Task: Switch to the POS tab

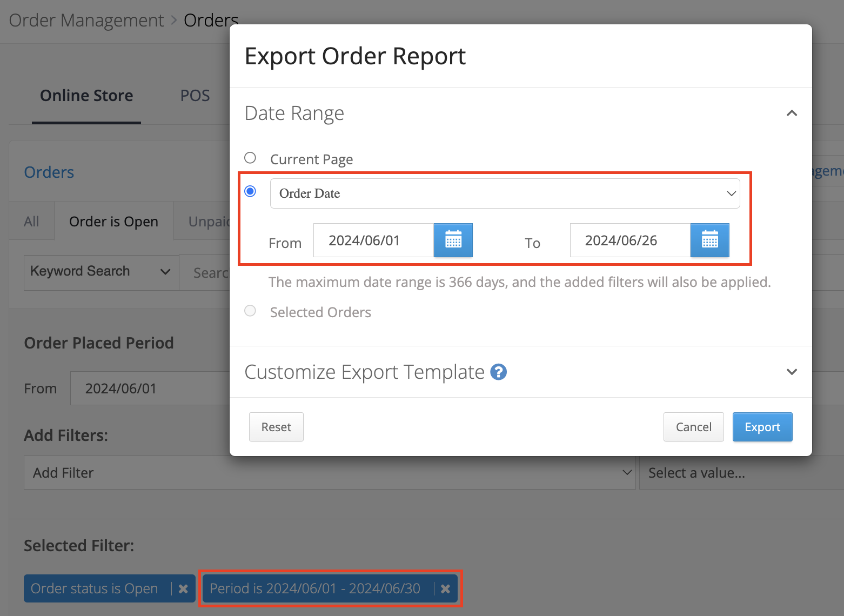Action: click(x=195, y=96)
